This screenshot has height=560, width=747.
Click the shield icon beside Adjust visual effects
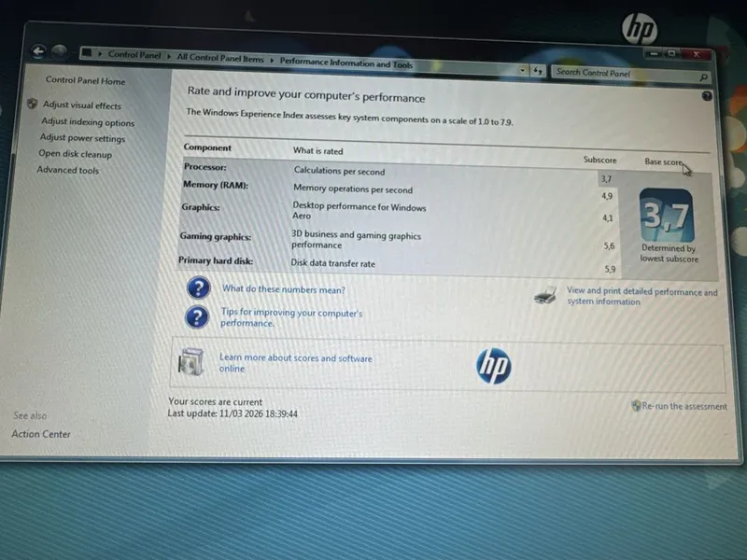[32, 104]
